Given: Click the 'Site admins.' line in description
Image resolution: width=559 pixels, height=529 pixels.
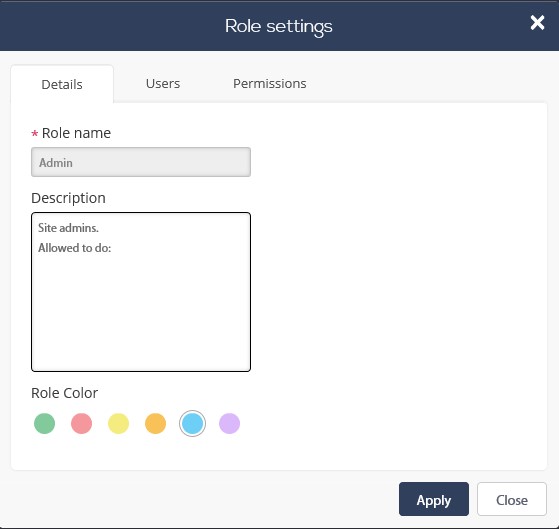Looking at the screenshot, I should [x=68, y=228].
